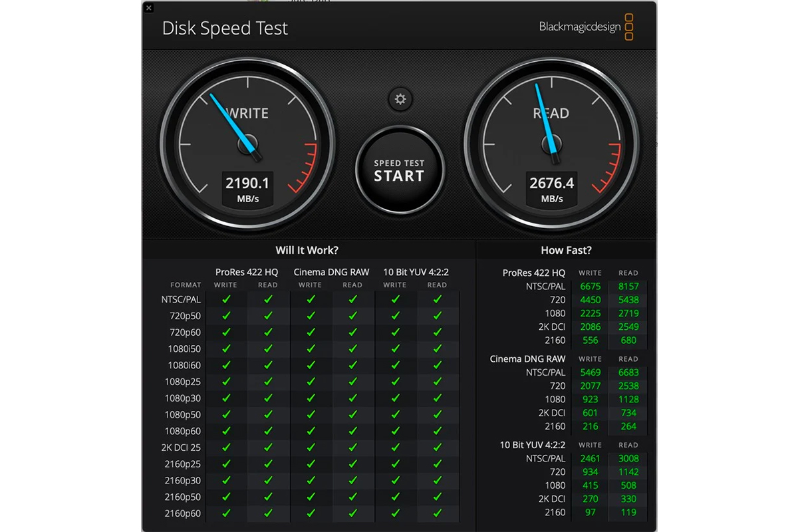Click the ProRes 422 HQ read checkmark for 2K DCI 25
Image resolution: width=798 pixels, height=532 pixels.
pos(268,448)
